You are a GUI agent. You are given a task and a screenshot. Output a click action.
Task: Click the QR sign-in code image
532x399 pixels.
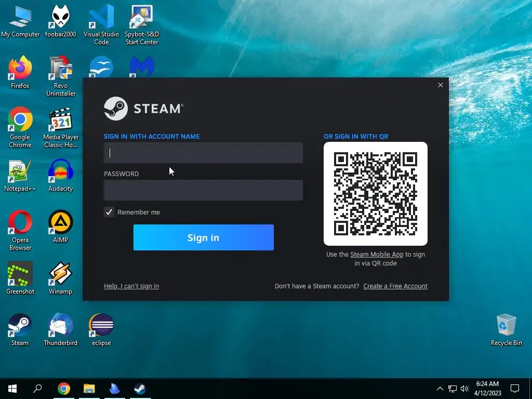[376, 194]
